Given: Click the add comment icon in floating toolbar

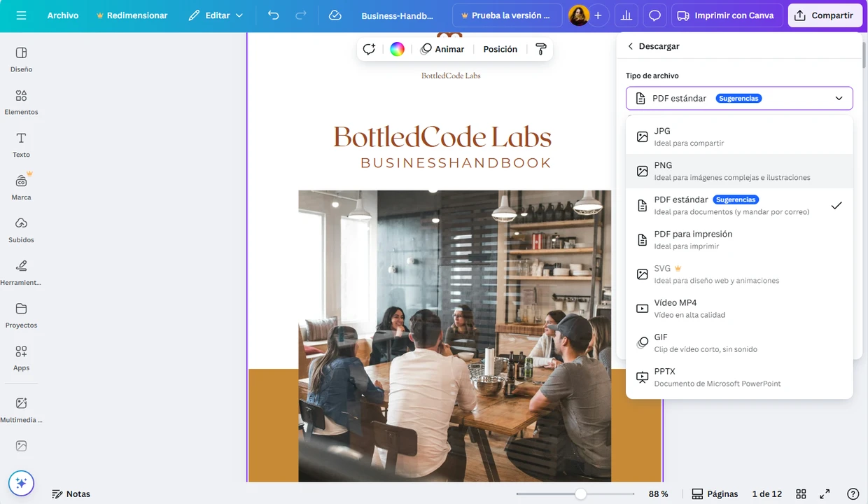Looking at the screenshot, I should [369, 49].
